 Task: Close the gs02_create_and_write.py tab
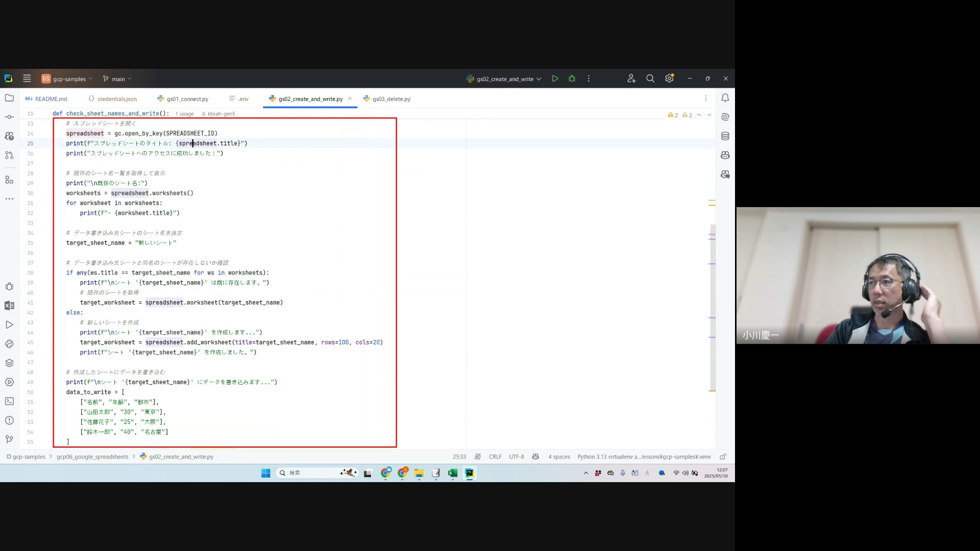[350, 98]
